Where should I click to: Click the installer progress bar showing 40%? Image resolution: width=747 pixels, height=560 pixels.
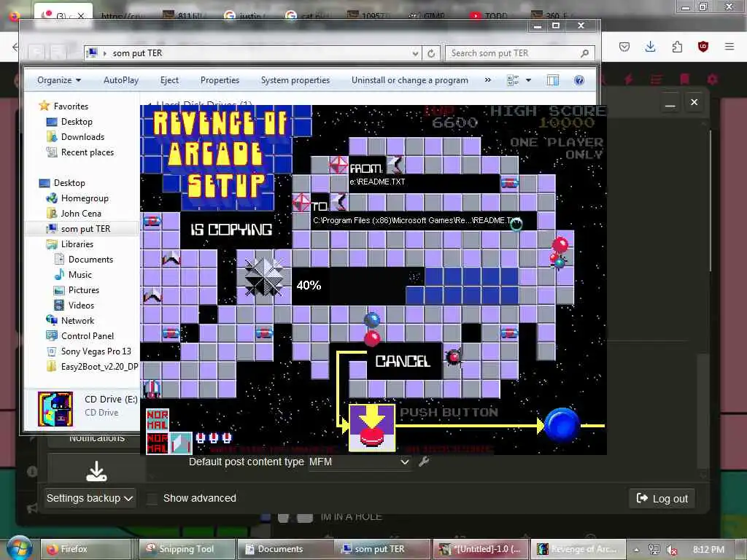(405, 285)
